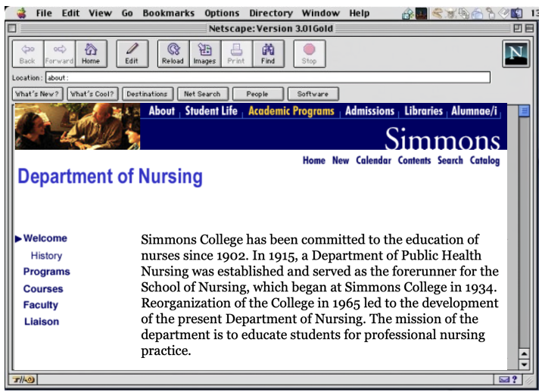Image resolution: width=542 pixels, height=392 pixels.
Task: Click the teal house icon in menu bar
Action: pyautogui.click(x=408, y=14)
